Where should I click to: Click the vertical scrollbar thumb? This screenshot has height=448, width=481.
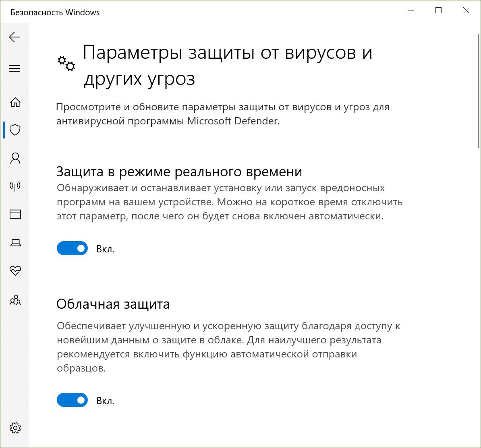tap(479, 91)
